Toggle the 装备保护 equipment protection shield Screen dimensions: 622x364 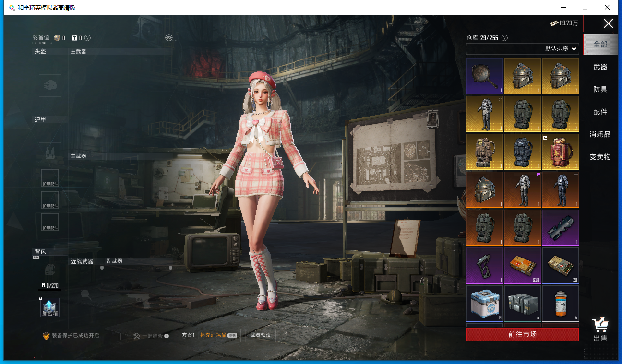(47, 335)
